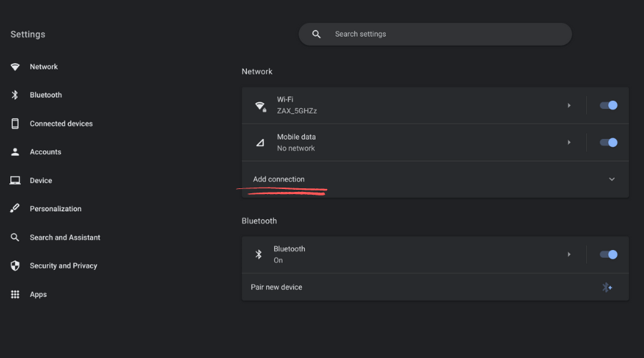
Task: Click the Apps grid icon
Action: 15,294
